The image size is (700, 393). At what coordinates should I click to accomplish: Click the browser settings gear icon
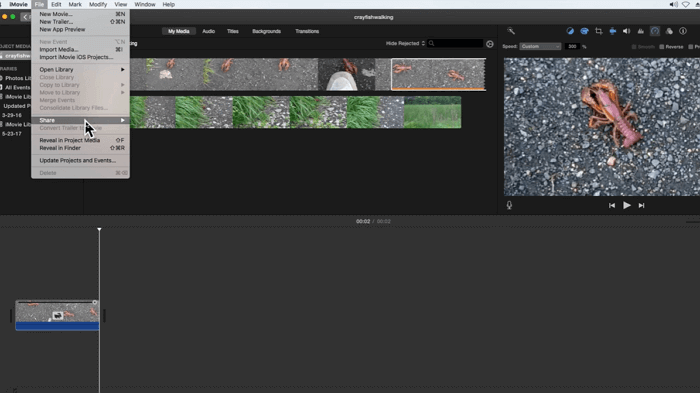coord(490,44)
